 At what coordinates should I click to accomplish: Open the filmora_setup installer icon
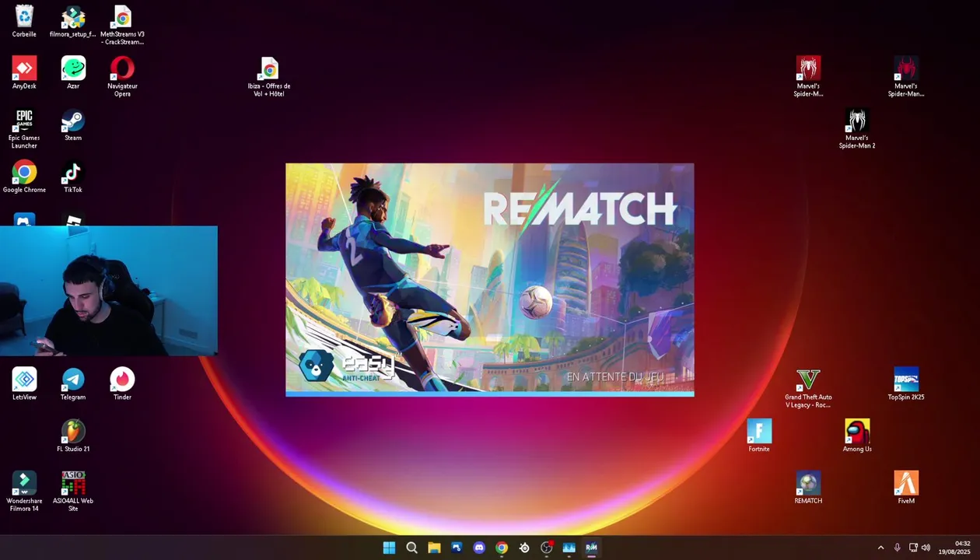73,22
